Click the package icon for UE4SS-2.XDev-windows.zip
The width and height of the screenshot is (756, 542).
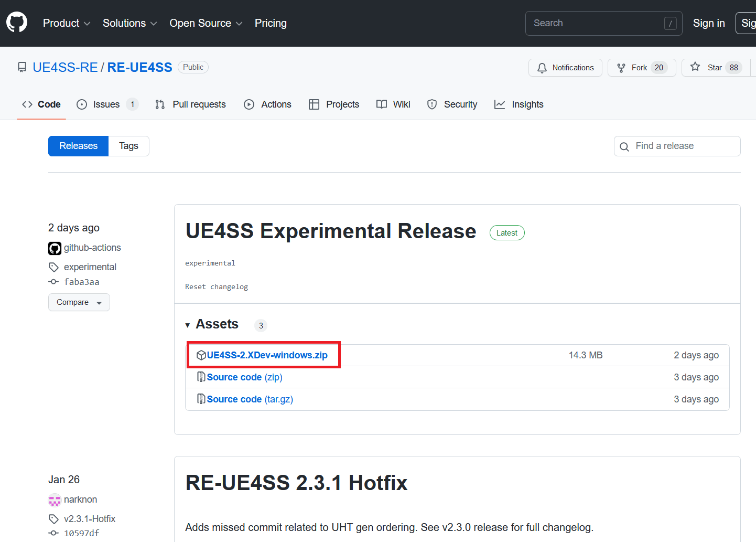pyautogui.click(x=201, y=355)
